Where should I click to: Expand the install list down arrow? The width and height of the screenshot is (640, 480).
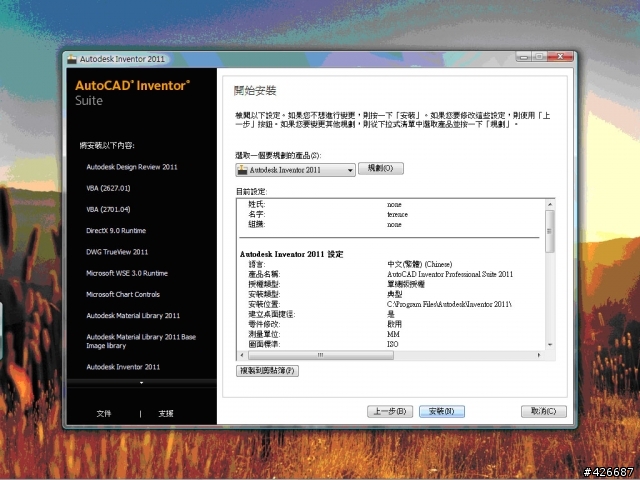click(142, 383)
